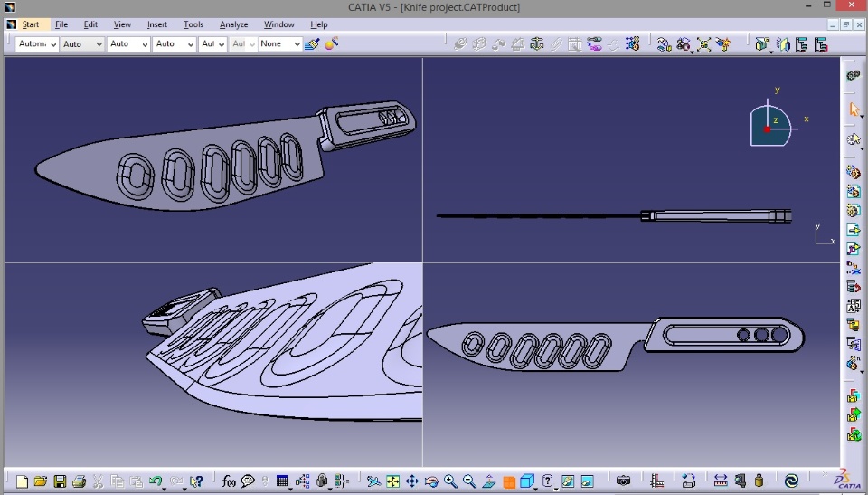This screenshot has width=868, height=495.
Task: Open the None dropdown
Action: (x=279, y=43)
